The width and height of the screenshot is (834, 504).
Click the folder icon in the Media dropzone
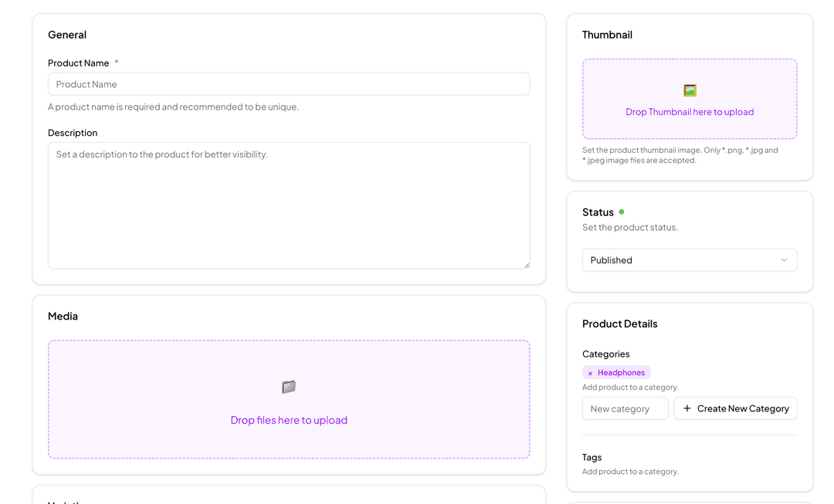tap(289, 387)
